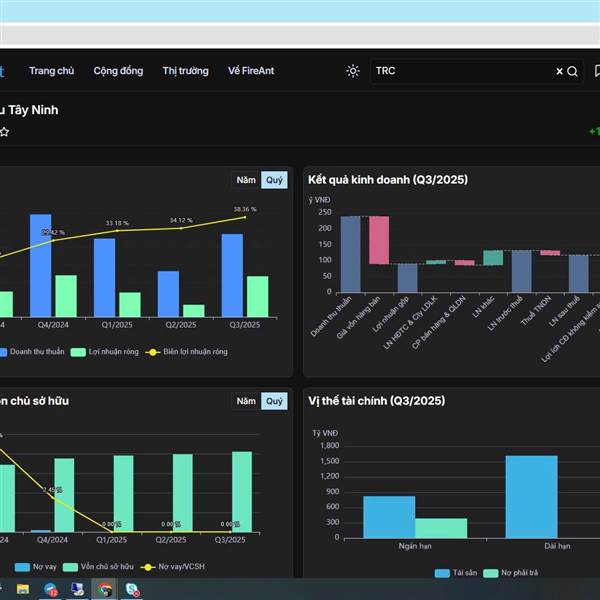Open the Thị trường menu
This screenshot has height=600, width=600.
click(x=186, y=71)
